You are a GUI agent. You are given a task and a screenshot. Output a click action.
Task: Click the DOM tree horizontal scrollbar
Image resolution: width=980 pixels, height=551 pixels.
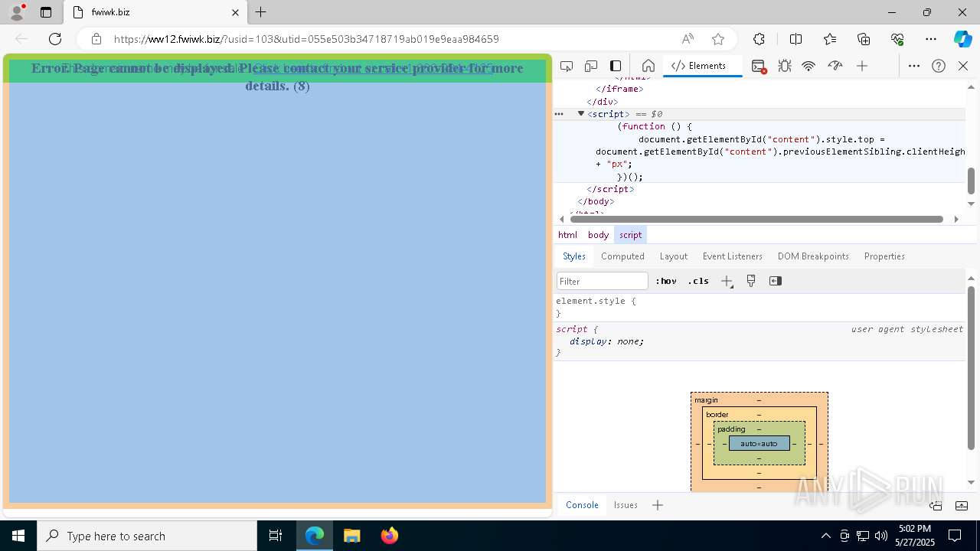(758, 219)
